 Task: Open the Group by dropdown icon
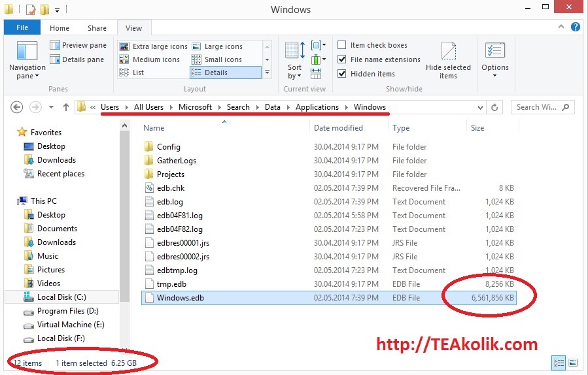tap(319, 45)
